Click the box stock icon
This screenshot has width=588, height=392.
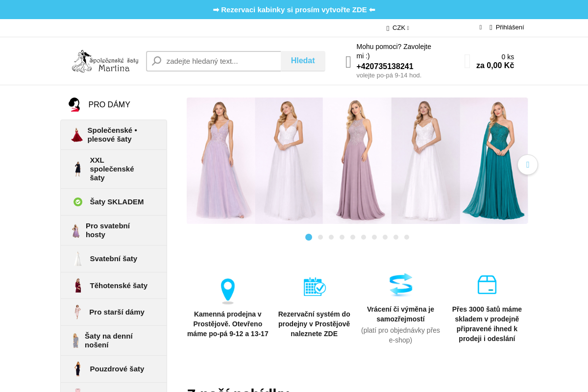click(487, 285)
